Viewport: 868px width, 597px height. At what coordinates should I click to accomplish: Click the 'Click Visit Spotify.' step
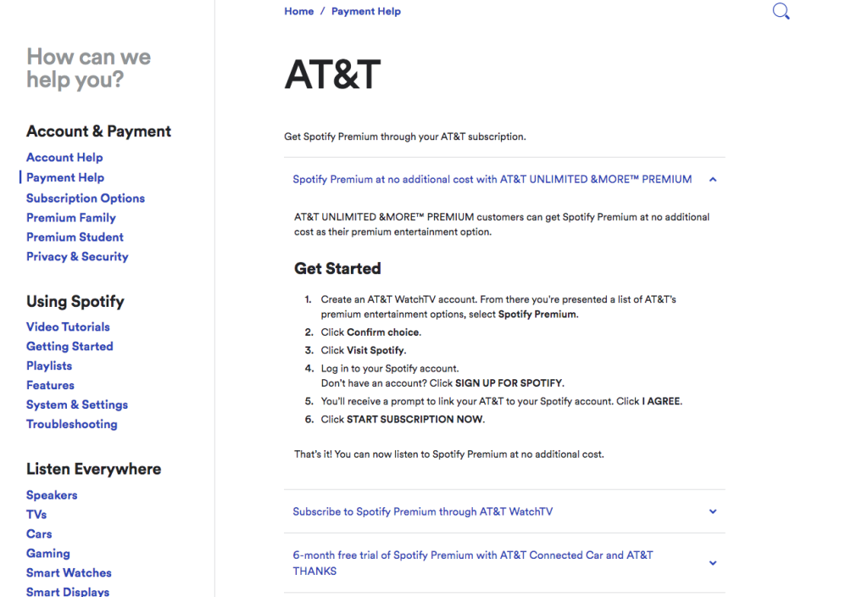tap(363, 350)
